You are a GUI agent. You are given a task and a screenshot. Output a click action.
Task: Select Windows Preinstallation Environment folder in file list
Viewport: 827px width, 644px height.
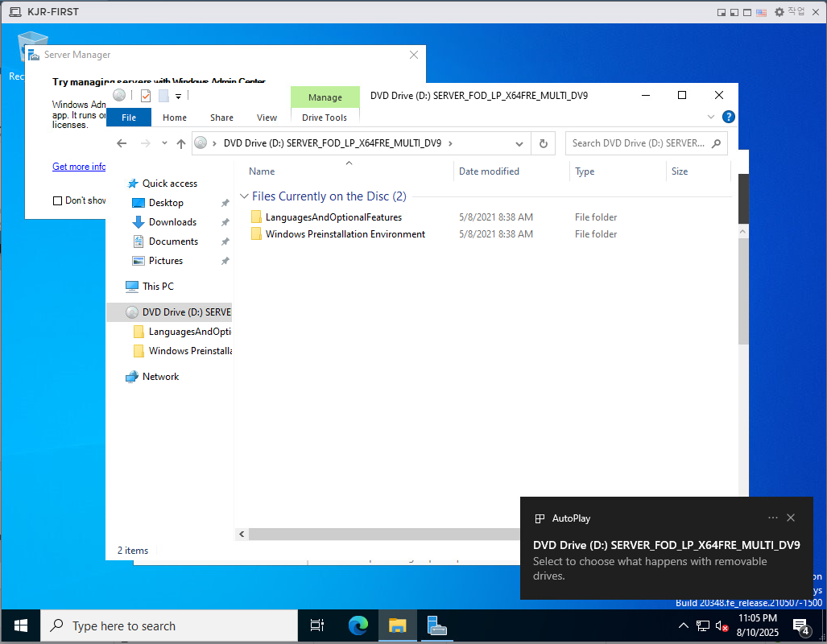[x=345, y=234]
